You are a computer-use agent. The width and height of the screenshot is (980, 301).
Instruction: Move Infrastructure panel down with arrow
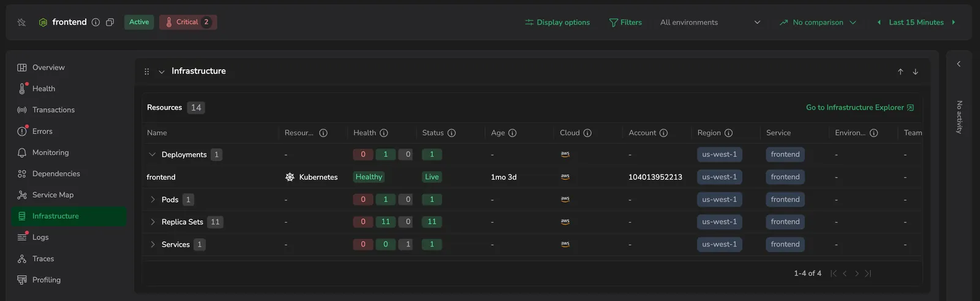(x=915, y=72)
